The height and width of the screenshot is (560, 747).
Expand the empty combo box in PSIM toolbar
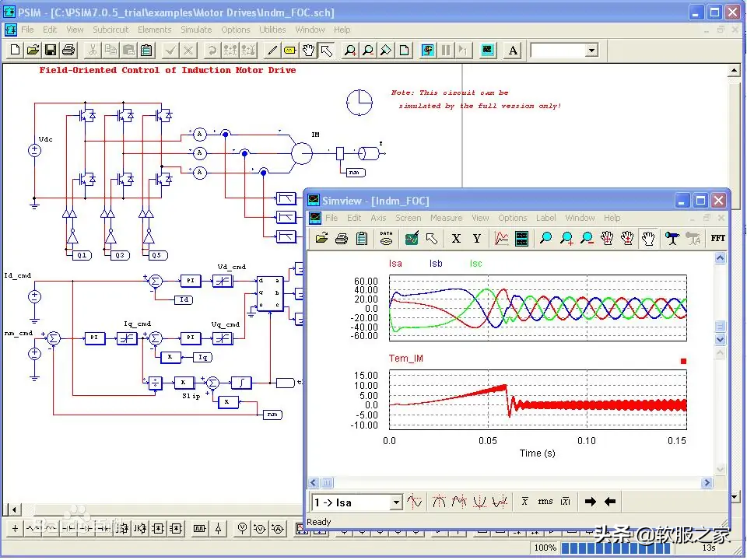pos(591,51)
